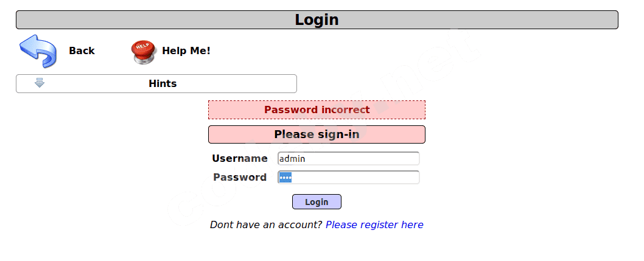Open the Help Me! text link
The height and width of the screenshot is (261, 644).
click(x=186, y=51)
